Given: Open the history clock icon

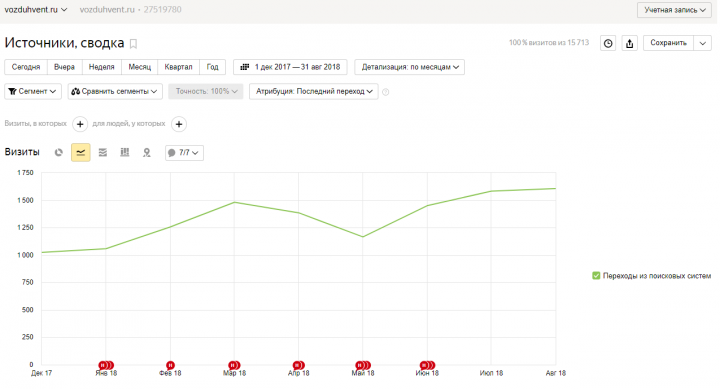Looking at the screenshot, I should click(x=608, y=43).
